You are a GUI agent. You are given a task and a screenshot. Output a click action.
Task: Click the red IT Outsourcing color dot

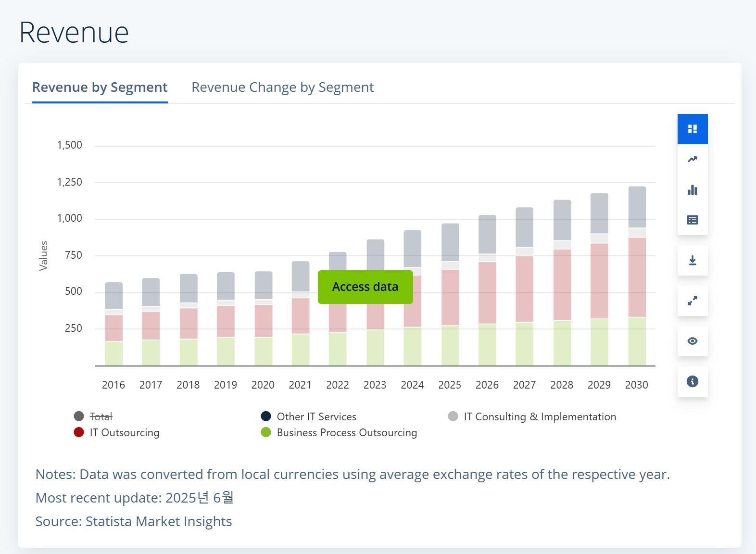(x=79, y=432)
